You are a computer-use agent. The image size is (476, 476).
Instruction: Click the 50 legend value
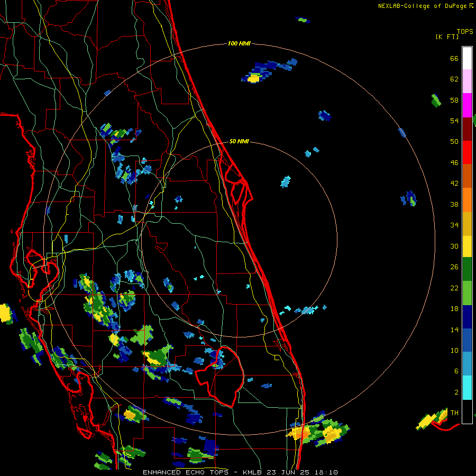pos(454,142)
